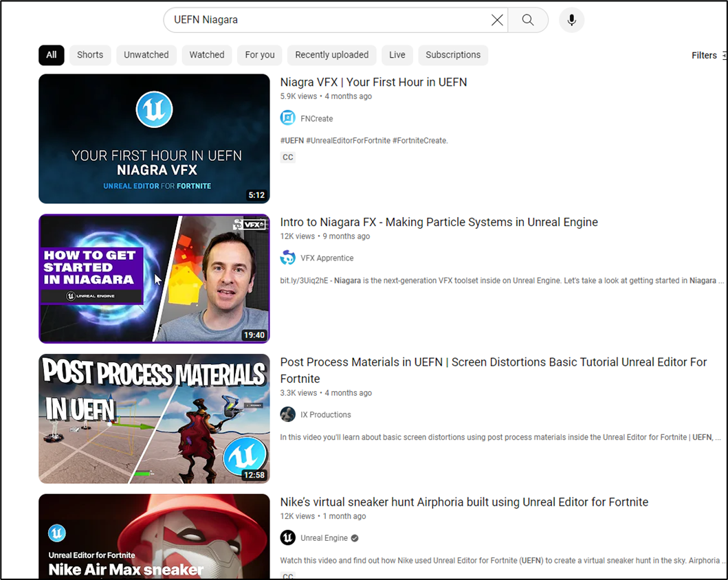Select the Unwatched filter chip
Image resolution: width=728 pixels, height=580 pixels.
(x=146, y=55)
